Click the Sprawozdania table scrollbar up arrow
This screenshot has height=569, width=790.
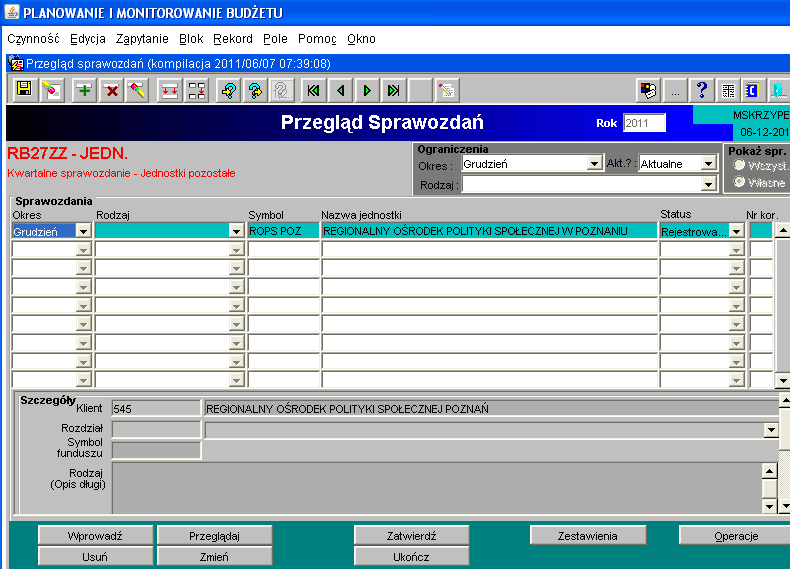pyautogui.click(x=782, y=230)
